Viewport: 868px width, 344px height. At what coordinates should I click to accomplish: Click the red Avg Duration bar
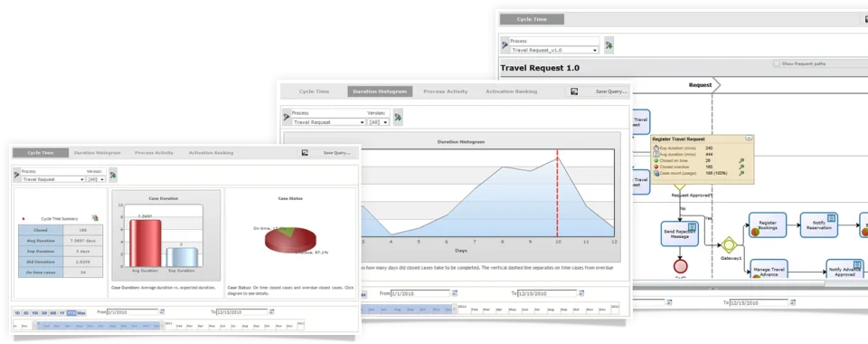click(x=145, y=244)
